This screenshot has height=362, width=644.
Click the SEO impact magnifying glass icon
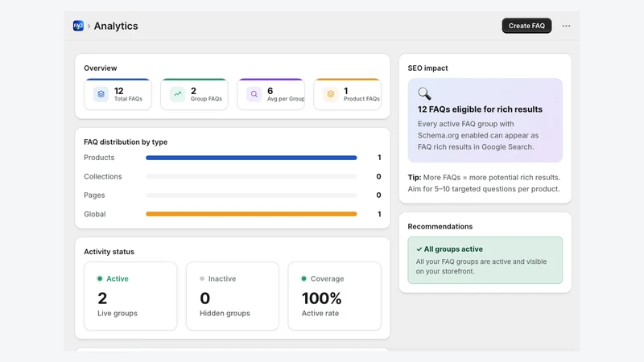[x=424, y=93]
